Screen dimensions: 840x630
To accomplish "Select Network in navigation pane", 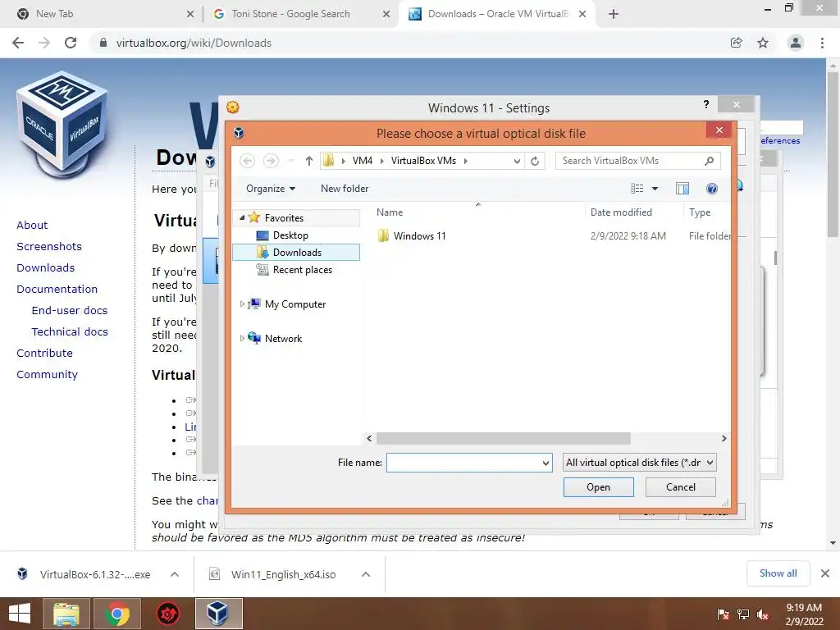I will (x=283, y=339).
